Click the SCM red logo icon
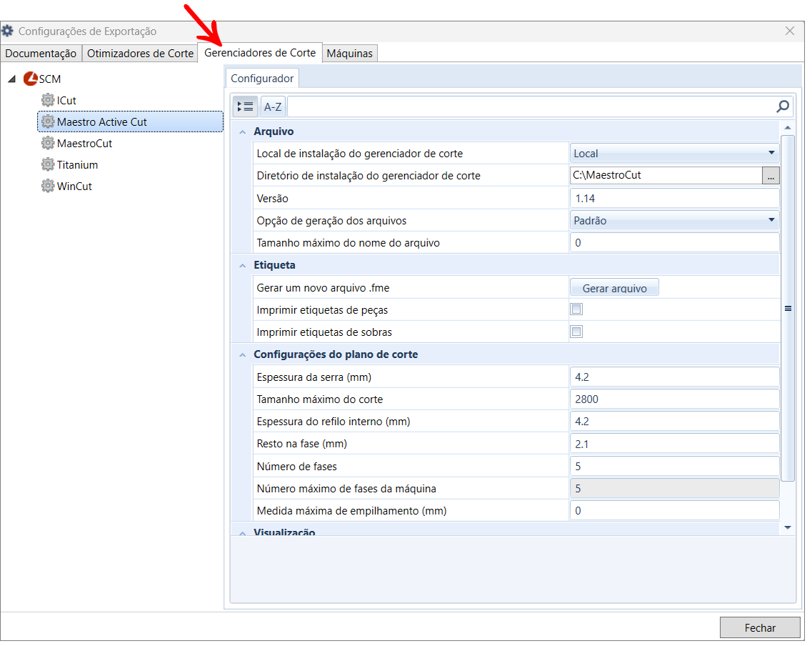The height and width of the screenshot is (646, 812). click(31, 79)
